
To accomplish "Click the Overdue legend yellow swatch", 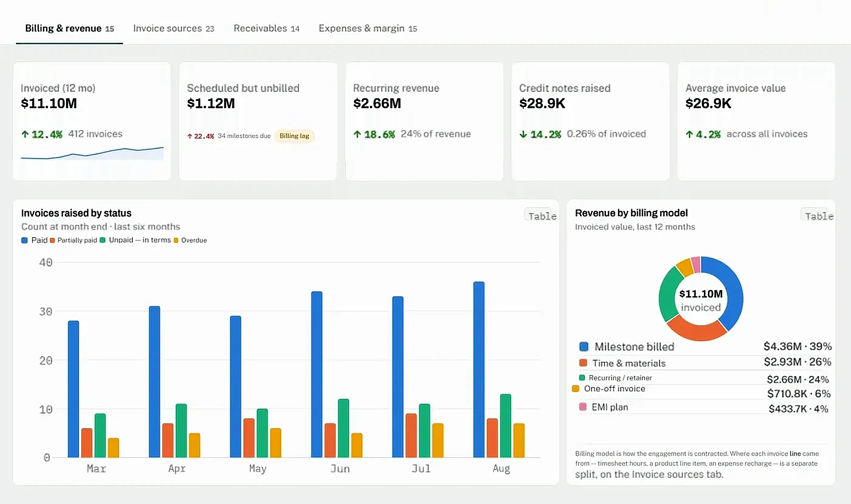I will [176, 240].
